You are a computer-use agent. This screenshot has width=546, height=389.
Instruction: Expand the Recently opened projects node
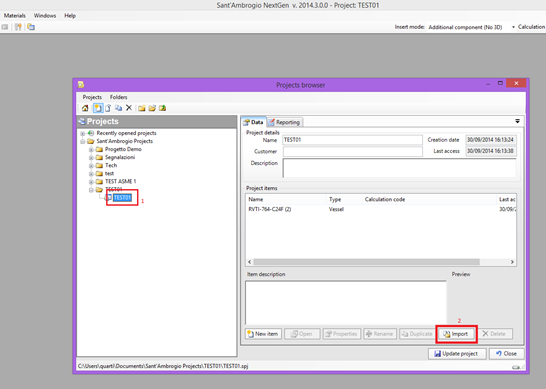(x=83, y=133)
